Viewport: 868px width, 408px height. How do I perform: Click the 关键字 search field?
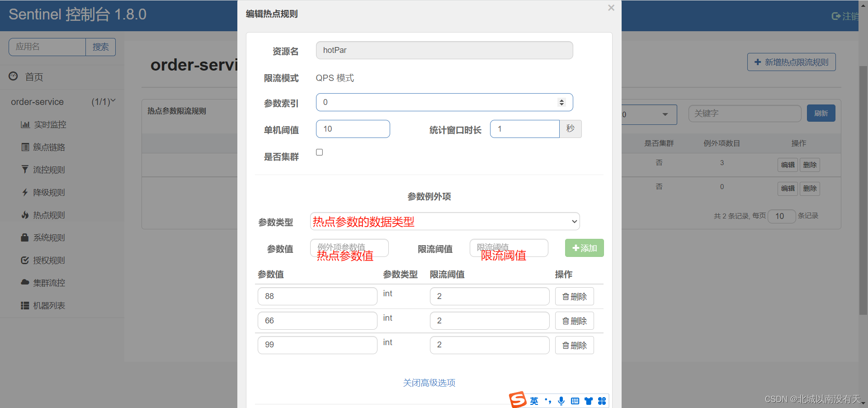click(745, 114)
